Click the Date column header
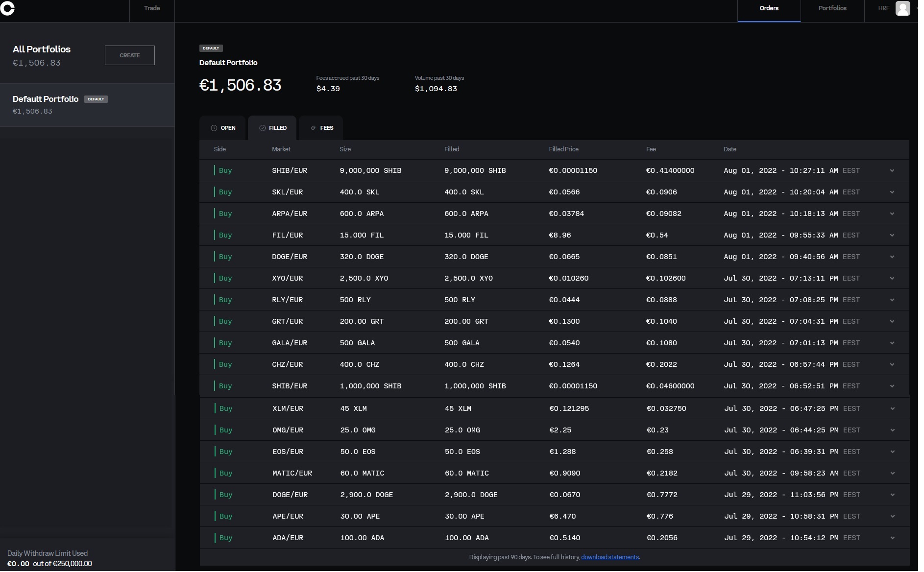Viewport: 924px width, 572px height. (729, 149)
